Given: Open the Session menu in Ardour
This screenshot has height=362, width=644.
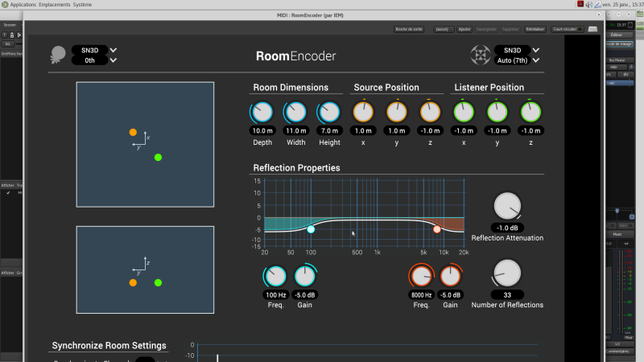Looking at the screenshot, I should [x=10, y=25].
